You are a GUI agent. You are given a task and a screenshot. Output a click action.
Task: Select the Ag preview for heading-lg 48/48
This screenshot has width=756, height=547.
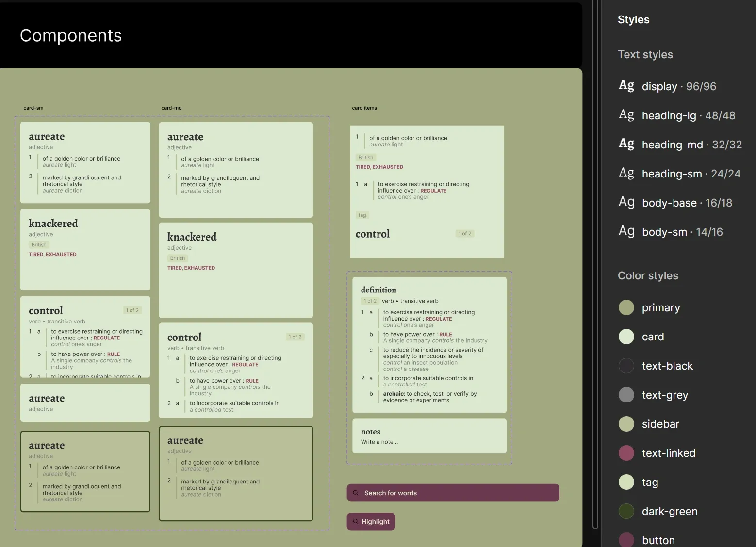[626, 115]
